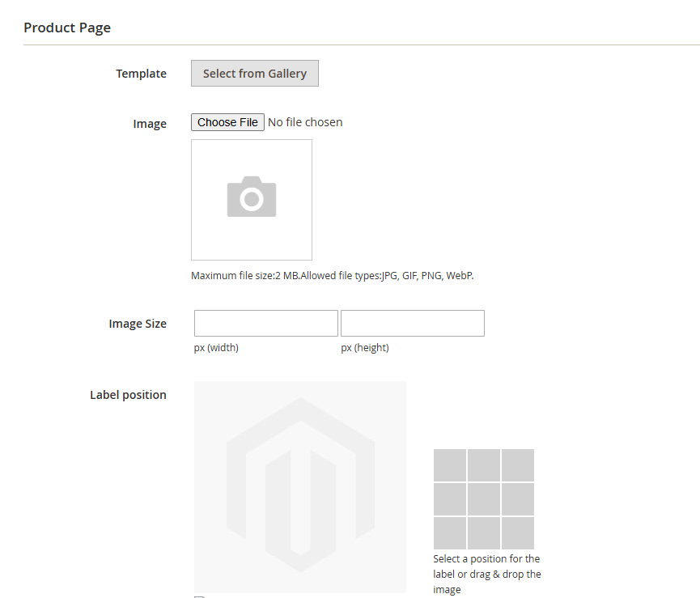Click the 'No file chosen' text

click(x=305, y=122)
